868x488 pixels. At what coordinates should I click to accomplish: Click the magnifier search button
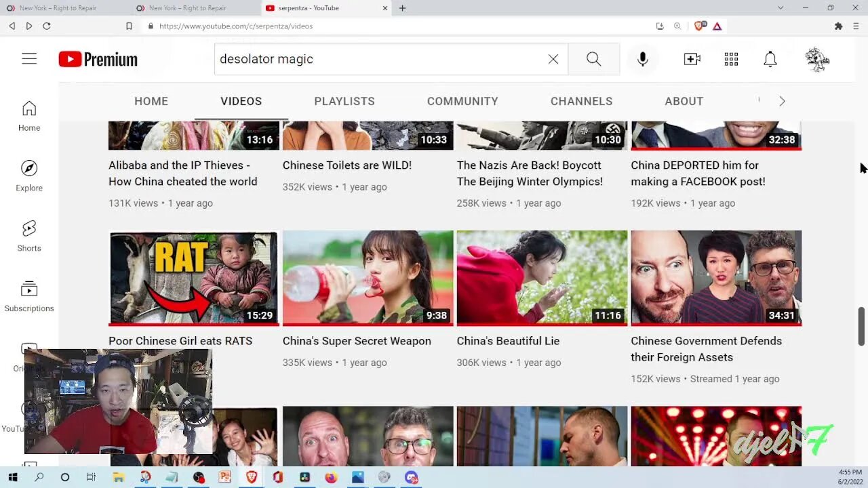click(x=594, y=59)
